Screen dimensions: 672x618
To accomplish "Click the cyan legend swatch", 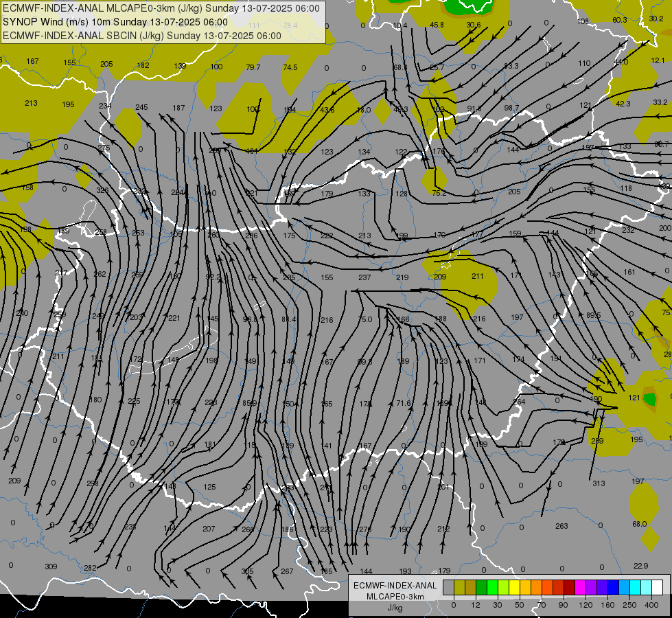I will tap(636, 587).
